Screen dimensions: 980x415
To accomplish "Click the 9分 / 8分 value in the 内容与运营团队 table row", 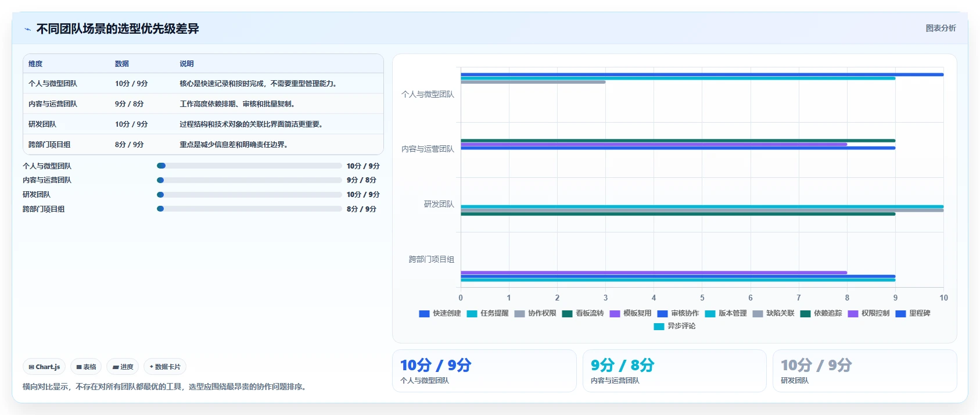I will tap(129, 104).
